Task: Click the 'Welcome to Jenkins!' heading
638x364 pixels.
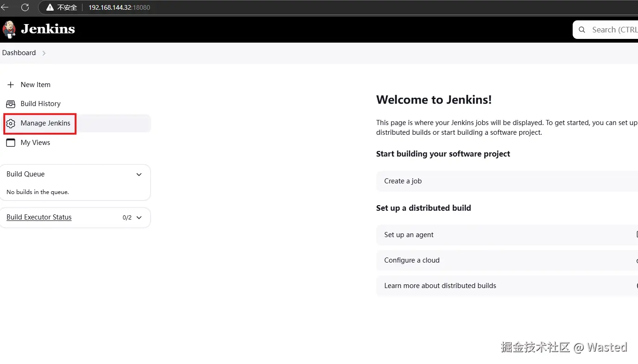Action: (x=434, y=100)
